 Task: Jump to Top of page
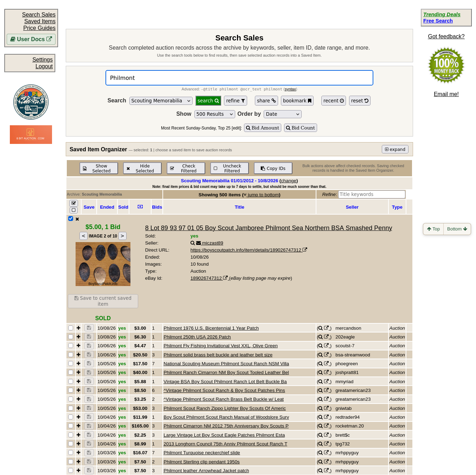pyautogui.click(x=433, y=229)
